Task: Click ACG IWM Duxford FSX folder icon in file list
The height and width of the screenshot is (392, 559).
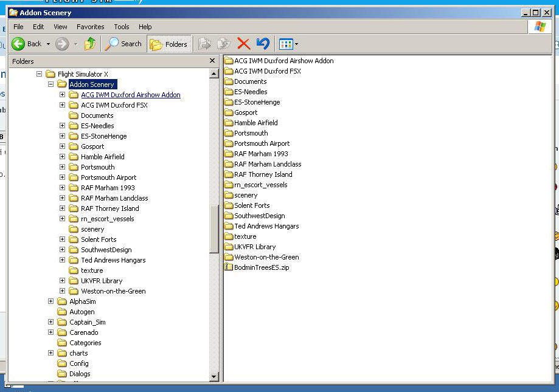Action: (228, 71)
